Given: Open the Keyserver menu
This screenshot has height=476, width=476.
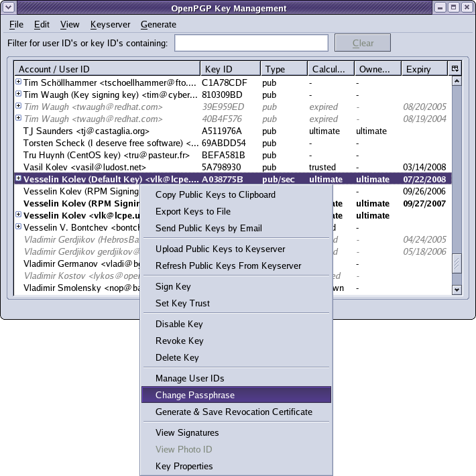Looking at the screenshot, I should coord(110,24).
